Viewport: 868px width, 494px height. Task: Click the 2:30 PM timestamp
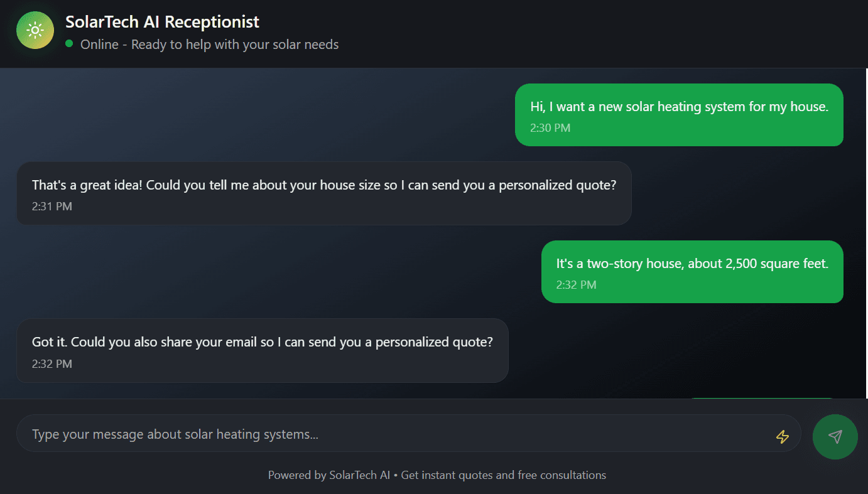(550, 128)
